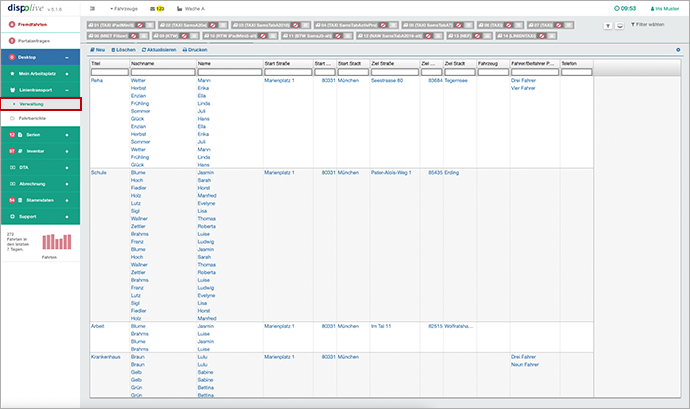Click the blocked icon on vehicle 13 NEF
Image resolution: width=690 pixels, height=409 pixels.
point(477,36)
